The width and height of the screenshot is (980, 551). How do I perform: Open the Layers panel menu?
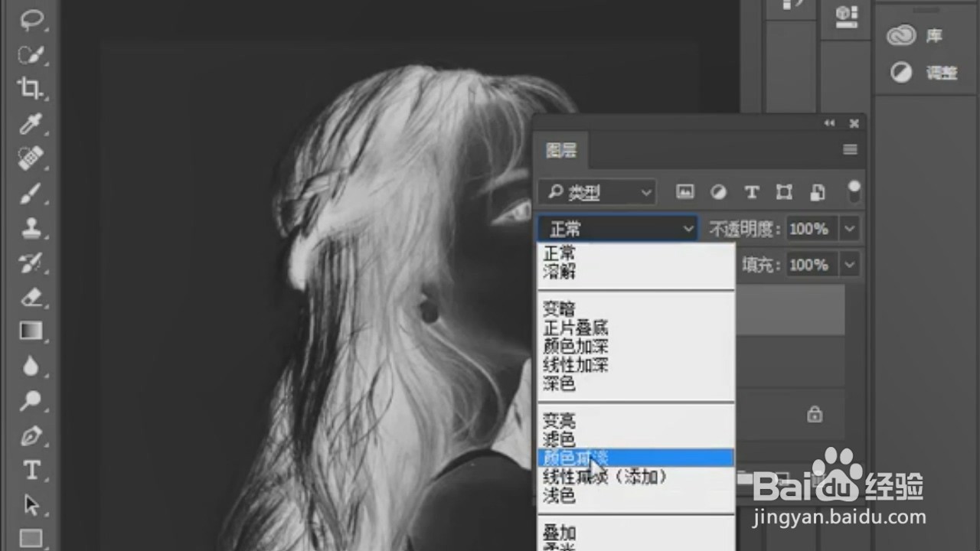[x=850, y=150]
